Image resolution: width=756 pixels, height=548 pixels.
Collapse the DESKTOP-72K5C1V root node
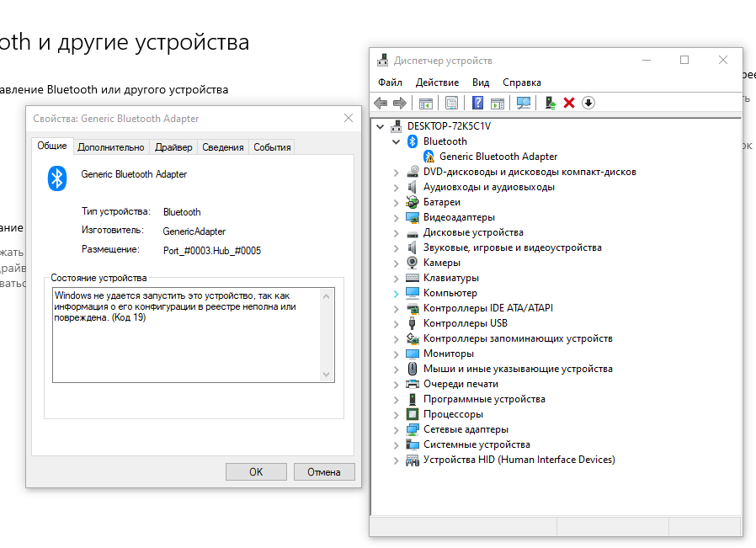(x=380, y=127)
